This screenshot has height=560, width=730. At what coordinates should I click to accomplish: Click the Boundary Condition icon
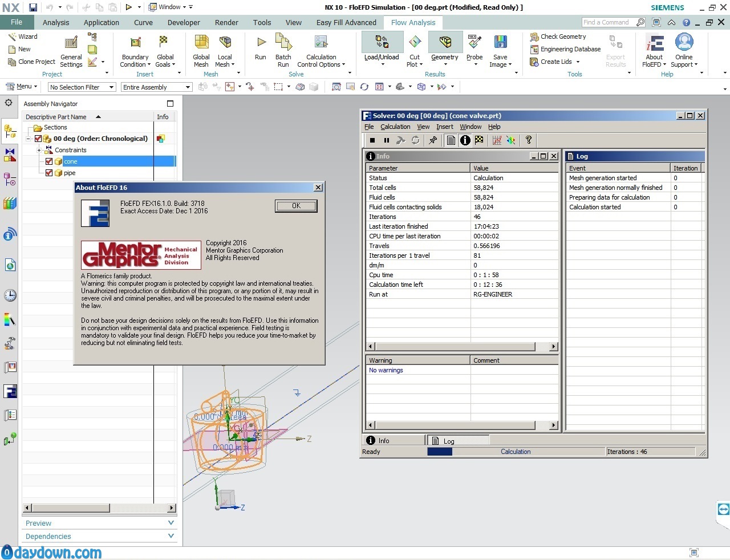[136, 42]
